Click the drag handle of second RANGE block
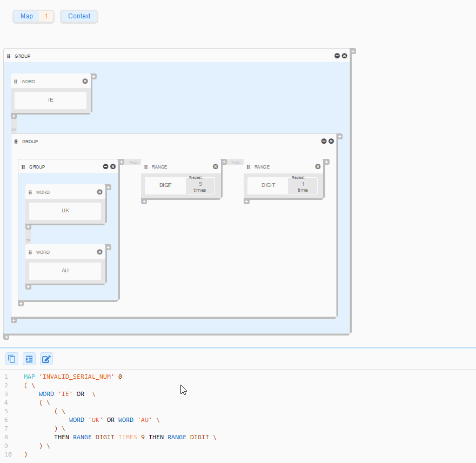Viewport: 476px width, 463px height. pos(249,167)
